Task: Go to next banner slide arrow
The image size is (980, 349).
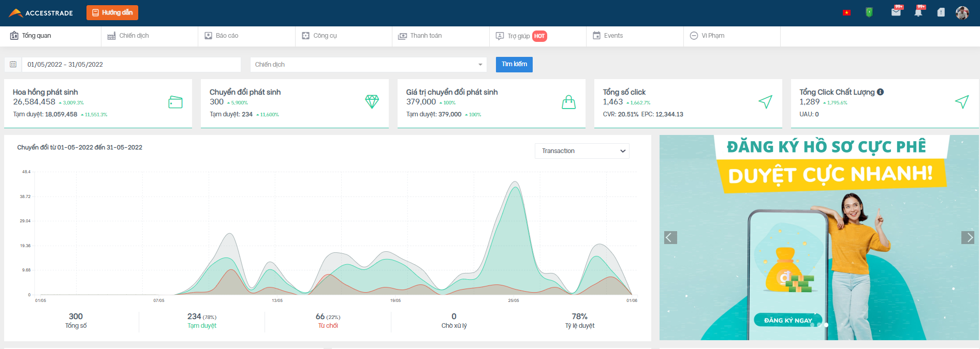Action: pyautogui.click(x=967, y=237)
